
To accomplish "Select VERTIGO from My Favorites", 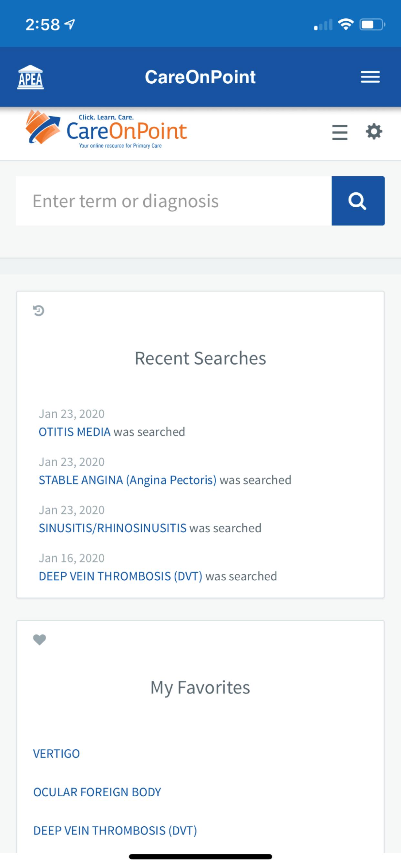I will click(56, 753).
